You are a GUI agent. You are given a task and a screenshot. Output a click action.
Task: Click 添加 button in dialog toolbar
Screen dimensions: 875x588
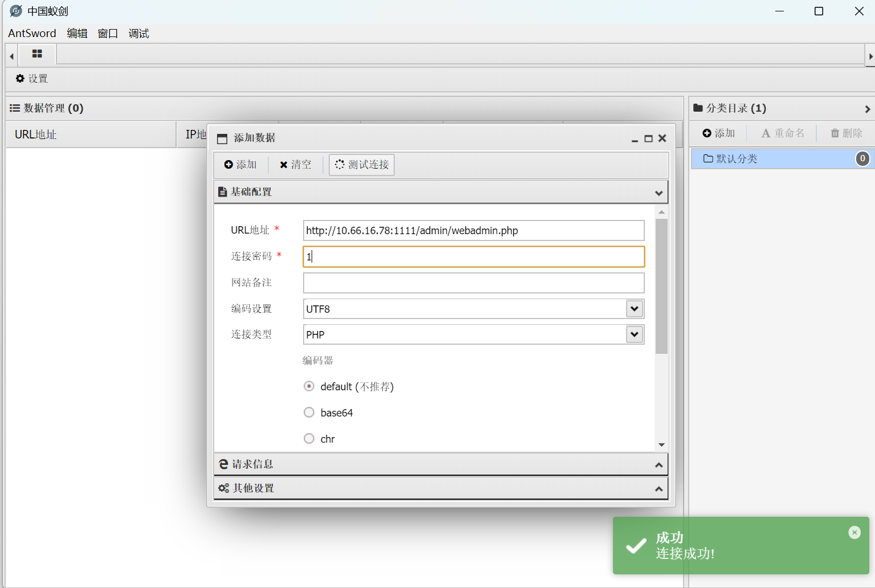(x=240, y=165)
